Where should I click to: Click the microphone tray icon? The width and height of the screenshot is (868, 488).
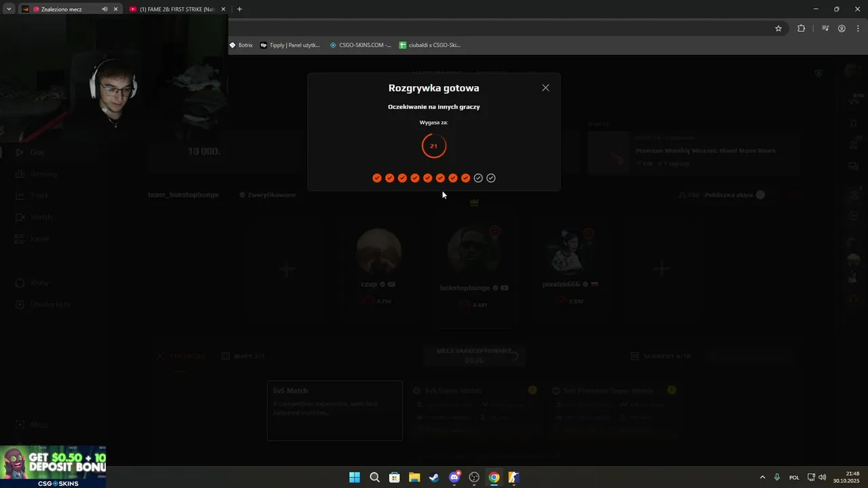(777, 477)
